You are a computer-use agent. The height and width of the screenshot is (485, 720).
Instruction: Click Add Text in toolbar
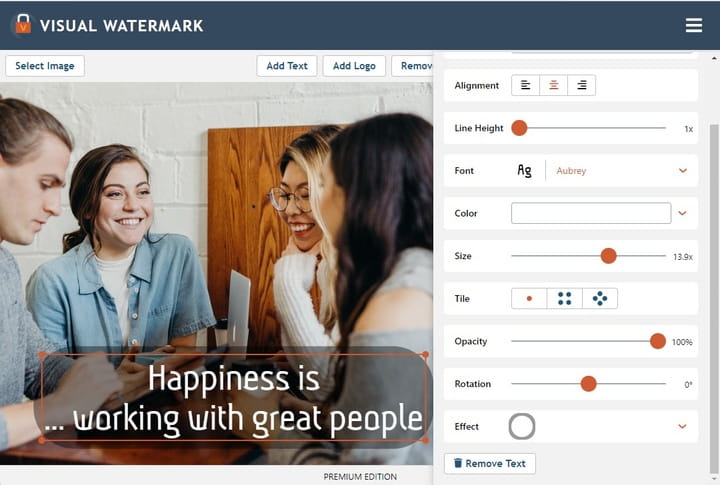287,66
